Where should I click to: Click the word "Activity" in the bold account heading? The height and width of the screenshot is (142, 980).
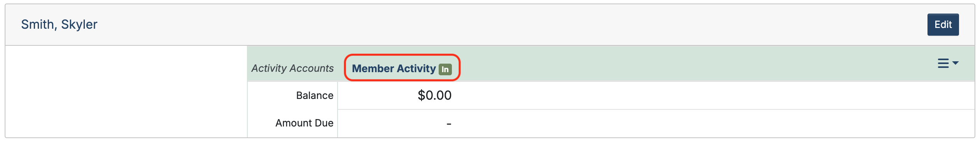pyautogui.click(x=416, y=69)
